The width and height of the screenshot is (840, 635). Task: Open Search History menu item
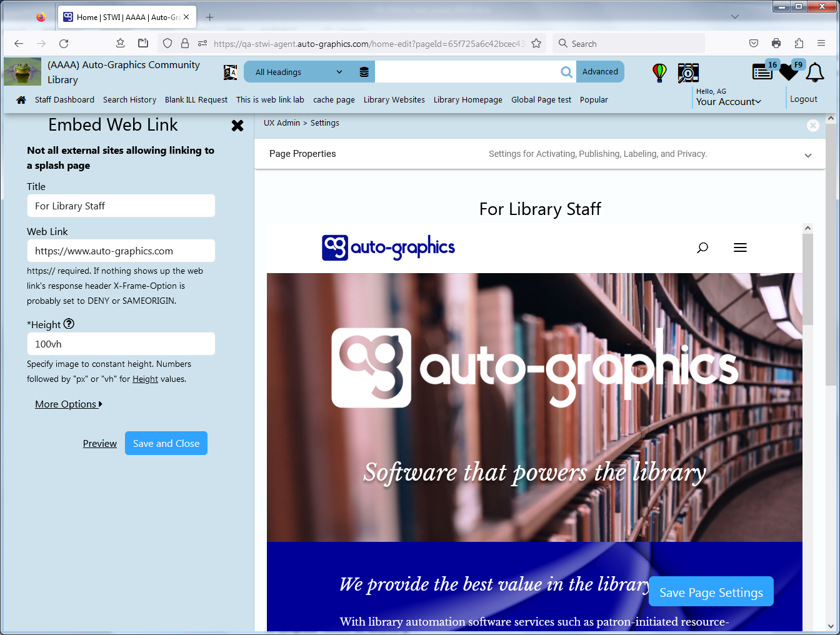point(129,100)
